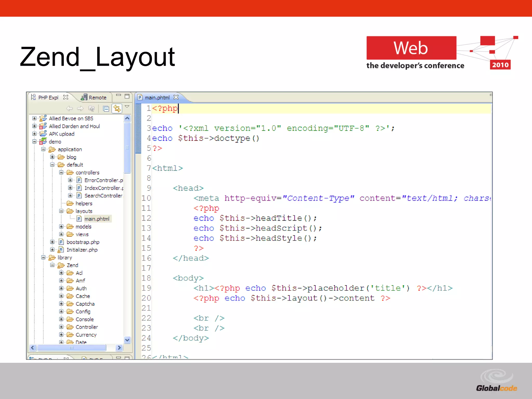
Task: Toggle the Link with Editor button
Action: (117, 108)
